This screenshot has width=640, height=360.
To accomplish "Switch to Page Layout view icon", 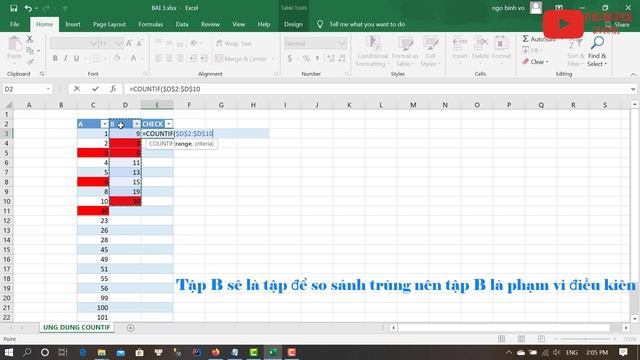I will [x=521, y=339].
